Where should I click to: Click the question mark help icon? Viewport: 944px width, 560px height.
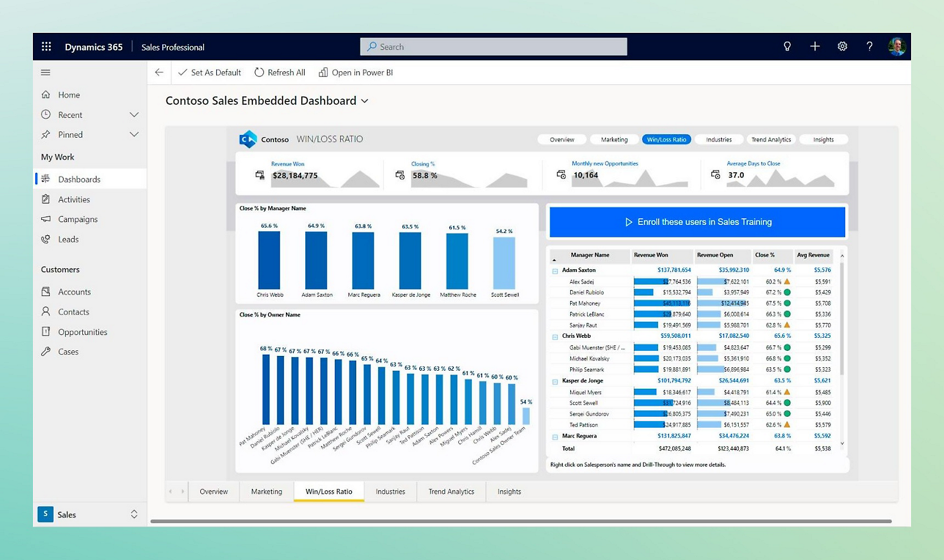pyautogui.click(x=869, y=46)
